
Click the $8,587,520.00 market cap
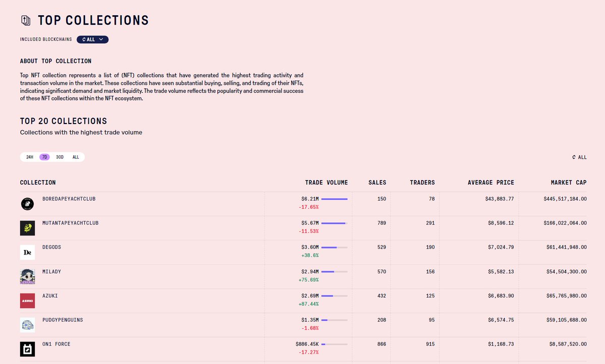point(568,344)
